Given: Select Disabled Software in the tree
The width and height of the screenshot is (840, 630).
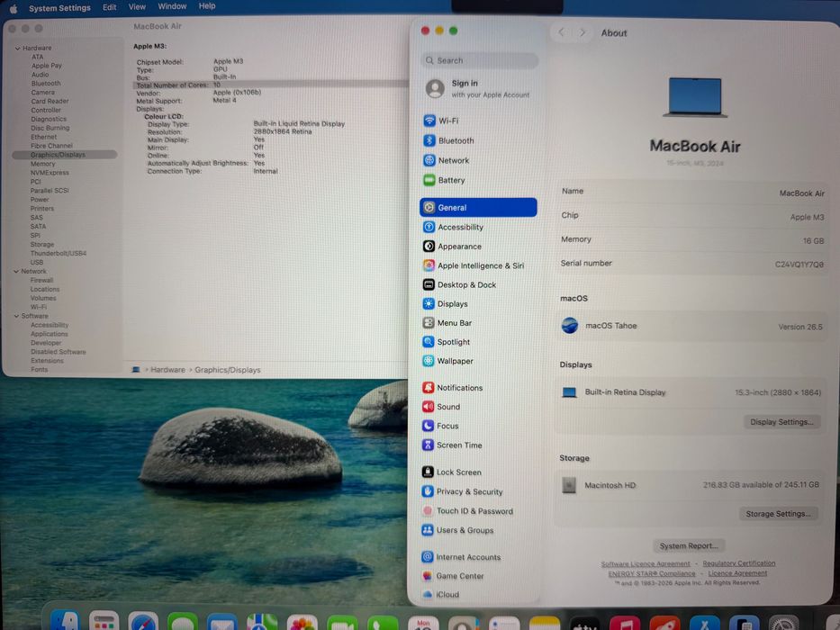Looking at the screenshot, I should click(x=59, y=352).
